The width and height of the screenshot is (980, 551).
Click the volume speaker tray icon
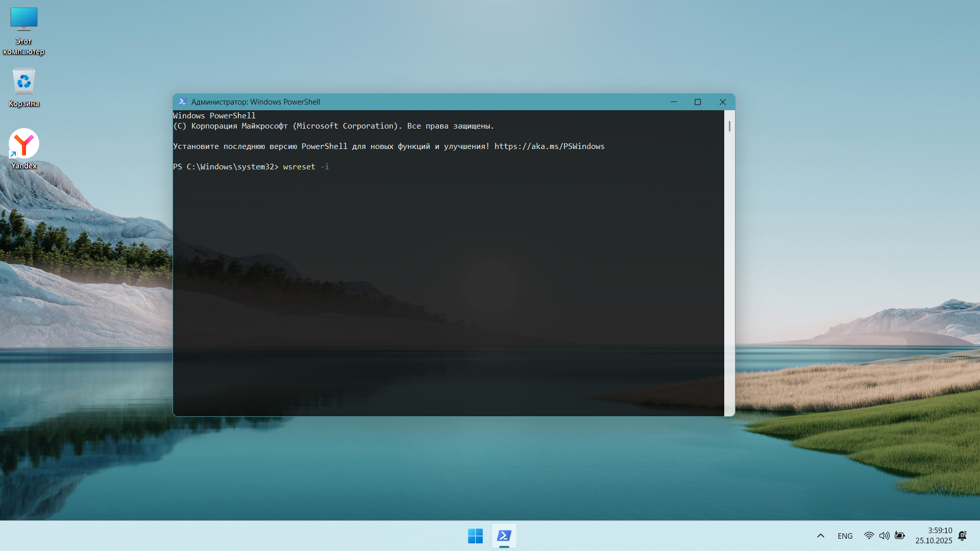pos(884,536)
